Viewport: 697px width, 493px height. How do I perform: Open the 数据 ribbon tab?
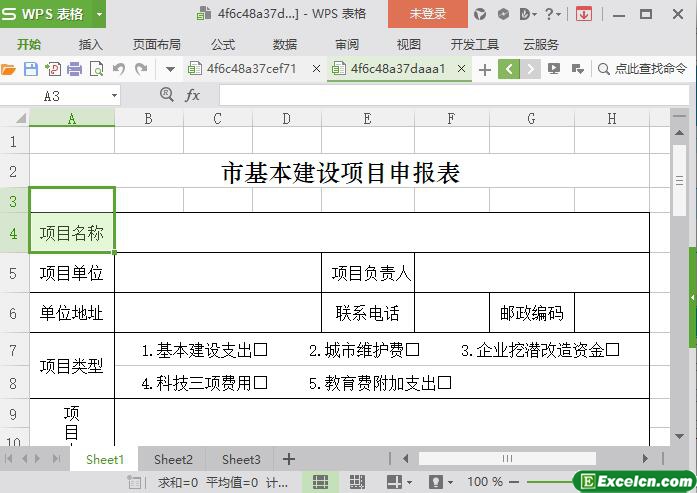(x=284, y=44)
